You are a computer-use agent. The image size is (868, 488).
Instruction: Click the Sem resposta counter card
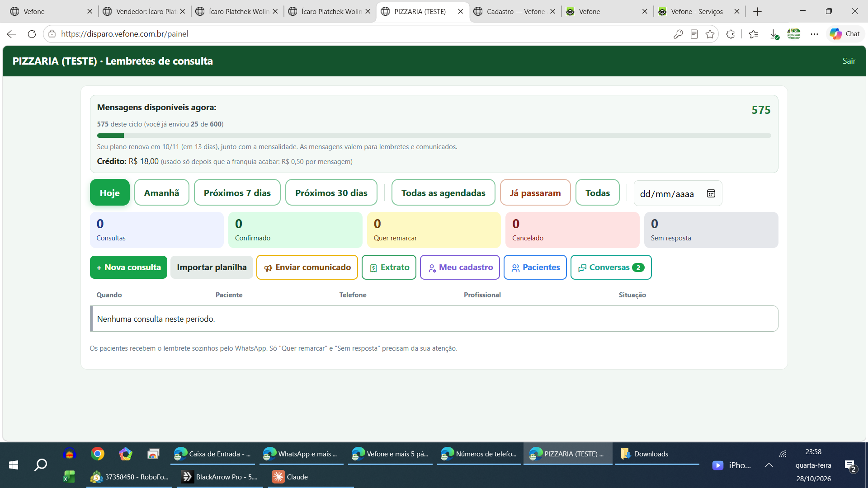[711, 230]
